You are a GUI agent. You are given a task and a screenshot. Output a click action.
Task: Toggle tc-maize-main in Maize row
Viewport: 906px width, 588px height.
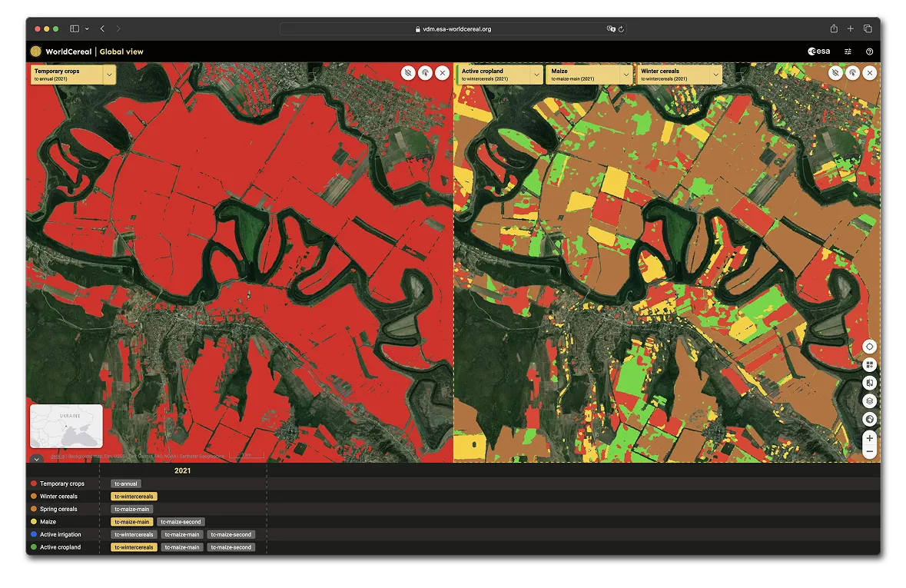click(131, 521)
